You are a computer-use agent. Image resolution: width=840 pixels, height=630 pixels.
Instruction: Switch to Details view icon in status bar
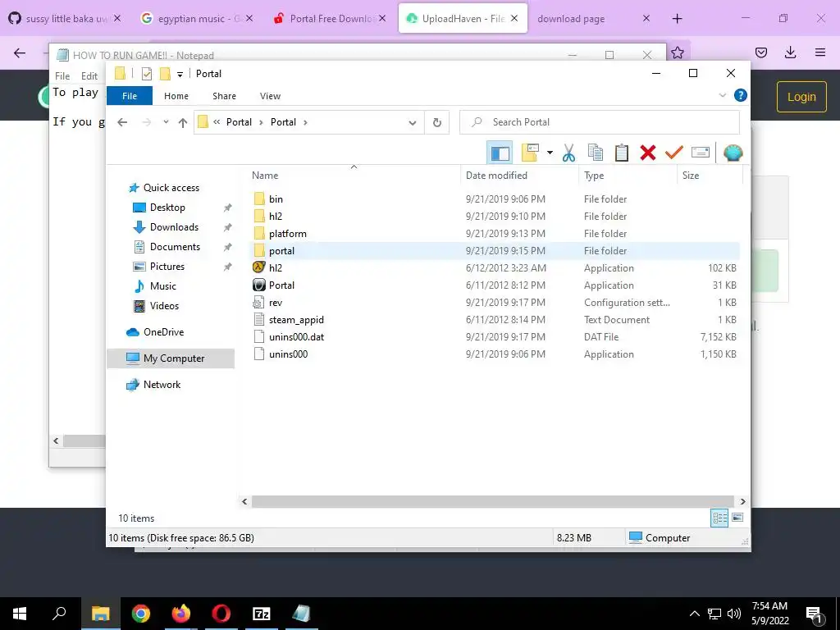pyautogui.click(x=719, y=518)
